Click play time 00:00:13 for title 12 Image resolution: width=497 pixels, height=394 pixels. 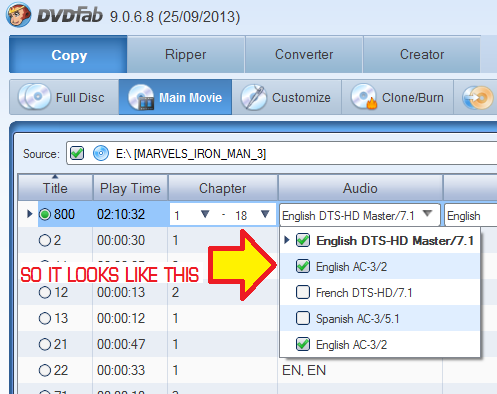click(x=121, y=292)
